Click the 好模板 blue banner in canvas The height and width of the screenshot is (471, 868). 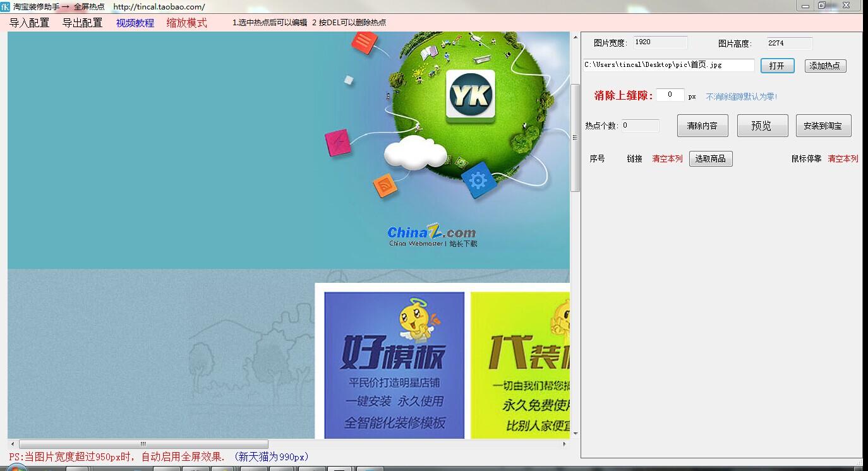point(394,364)
